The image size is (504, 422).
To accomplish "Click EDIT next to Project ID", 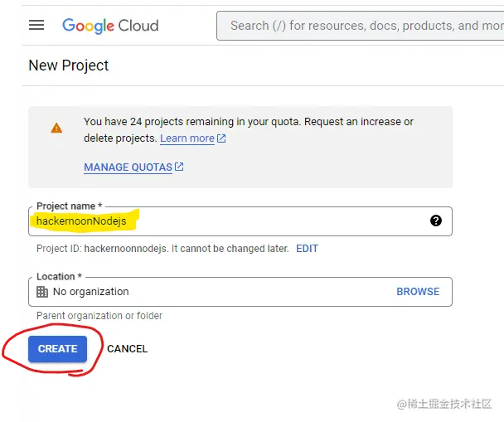I will (307, 249).
